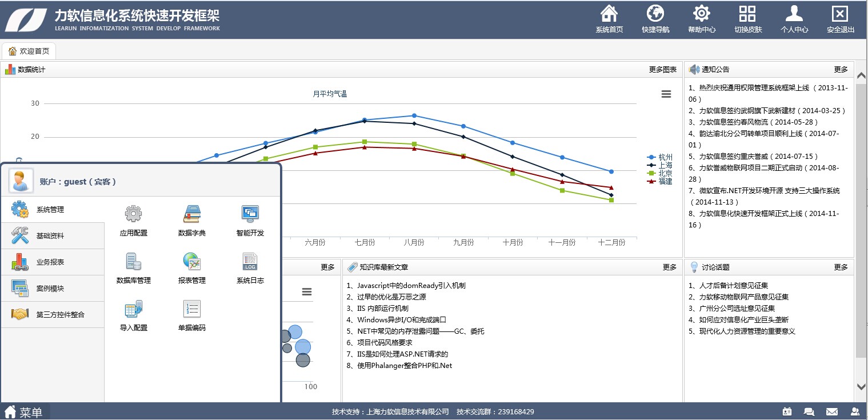Open the 系统日志 log icon
The width and height of the screenshot is (868, 420).
pos(250,261)
